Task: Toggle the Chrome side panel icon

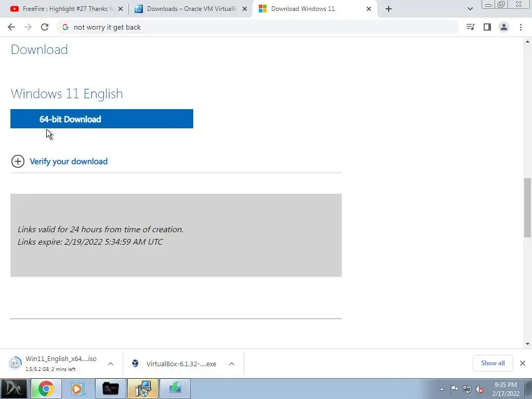Action: 487,27
